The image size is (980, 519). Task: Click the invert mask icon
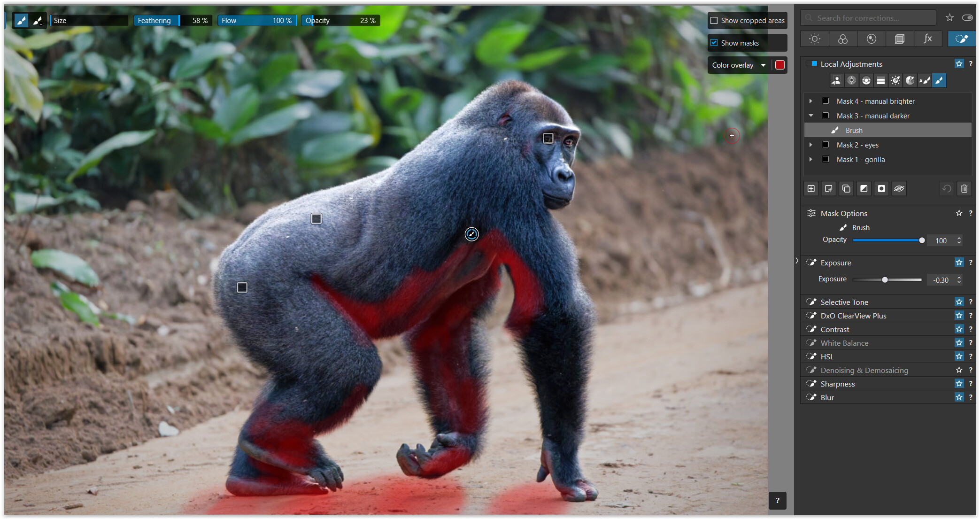click(x=864, y=189)
